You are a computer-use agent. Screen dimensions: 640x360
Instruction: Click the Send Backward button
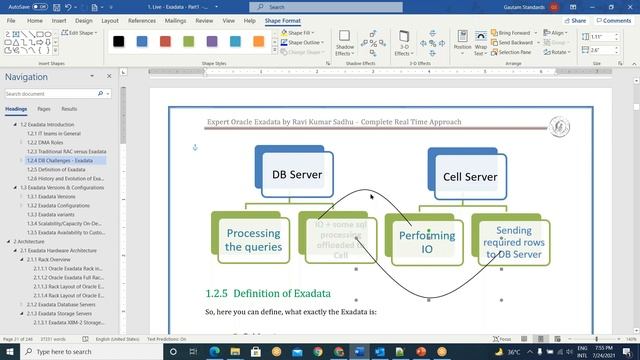[x=512, y=42]
